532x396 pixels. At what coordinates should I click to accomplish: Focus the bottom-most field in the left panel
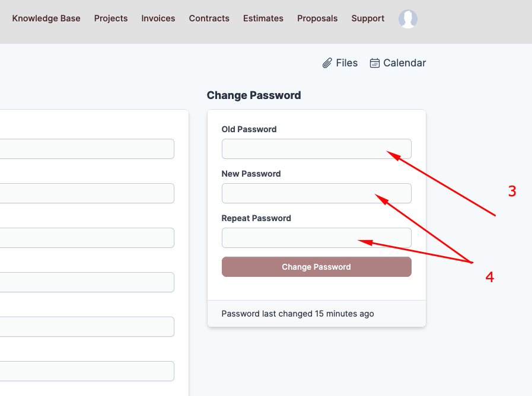click(87, 371)
